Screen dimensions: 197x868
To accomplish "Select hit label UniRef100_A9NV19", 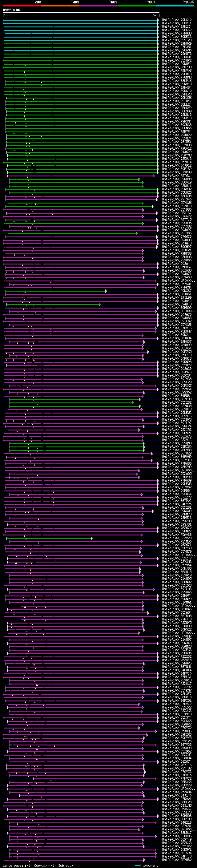I will click(x=177, y=84).
